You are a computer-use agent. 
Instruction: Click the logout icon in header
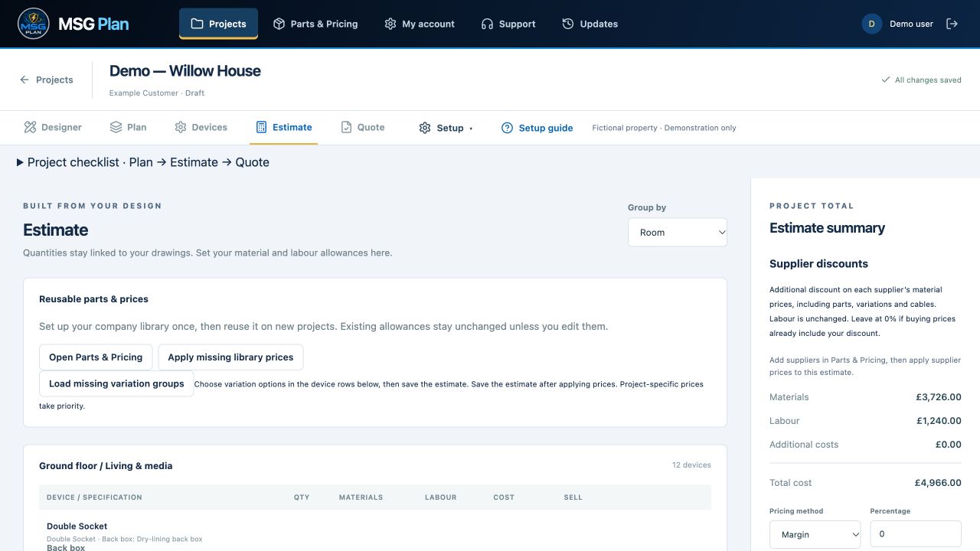[952, 24]
